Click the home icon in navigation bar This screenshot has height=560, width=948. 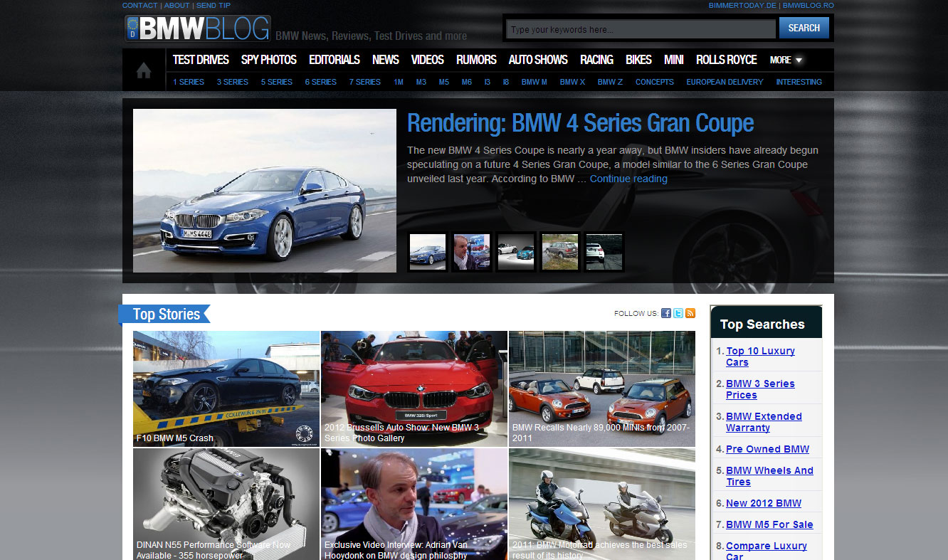pyautogui.click(x=144, y=70)
